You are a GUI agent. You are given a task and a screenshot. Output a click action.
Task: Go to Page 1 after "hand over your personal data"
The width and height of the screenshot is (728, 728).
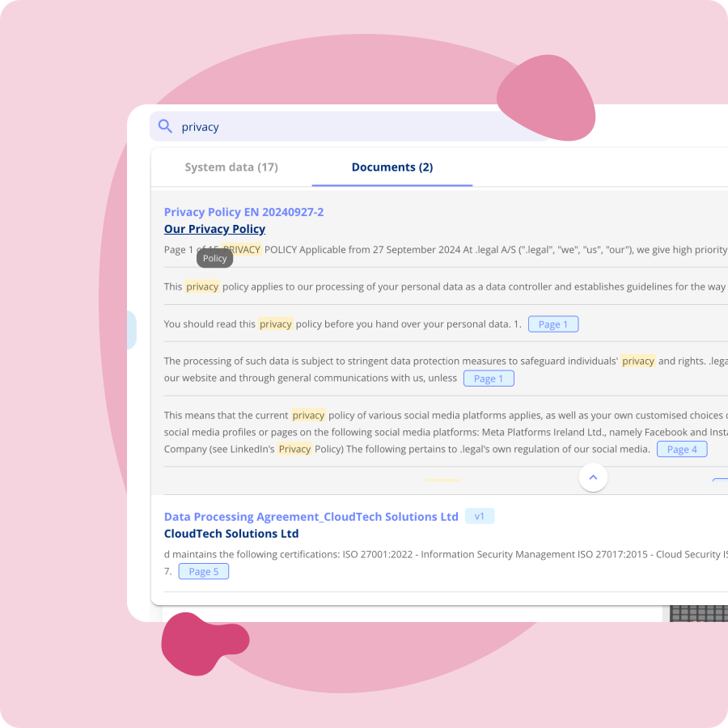(x=553, y=324)
